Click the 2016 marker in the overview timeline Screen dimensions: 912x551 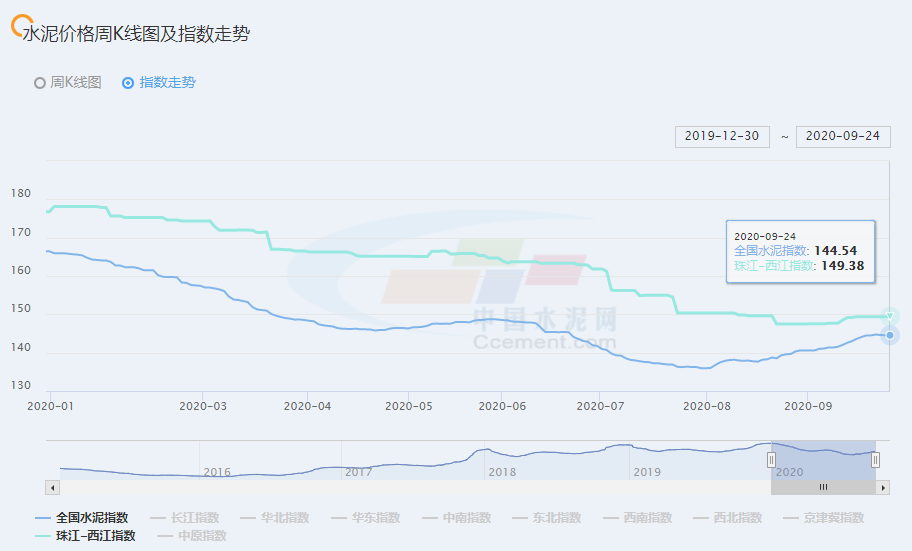(217, 472)
